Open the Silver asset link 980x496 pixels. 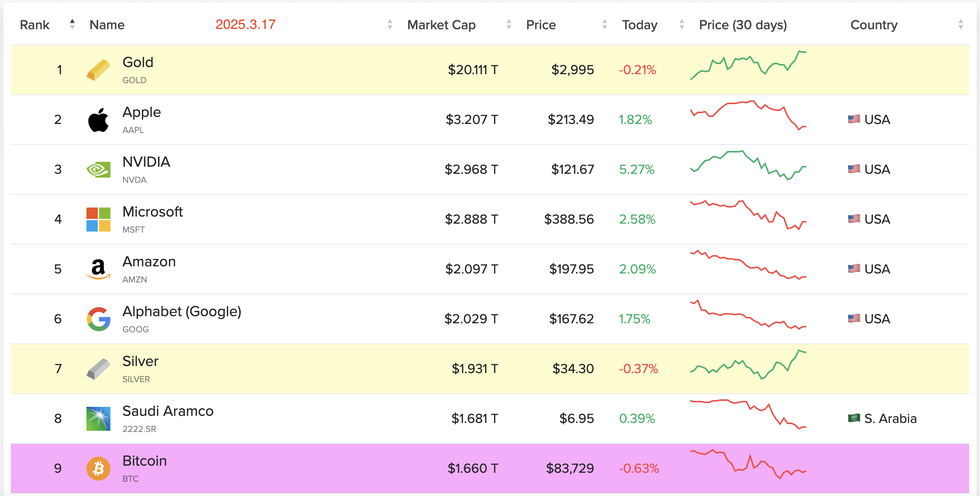pyautogui.click(x=140, y=361)
